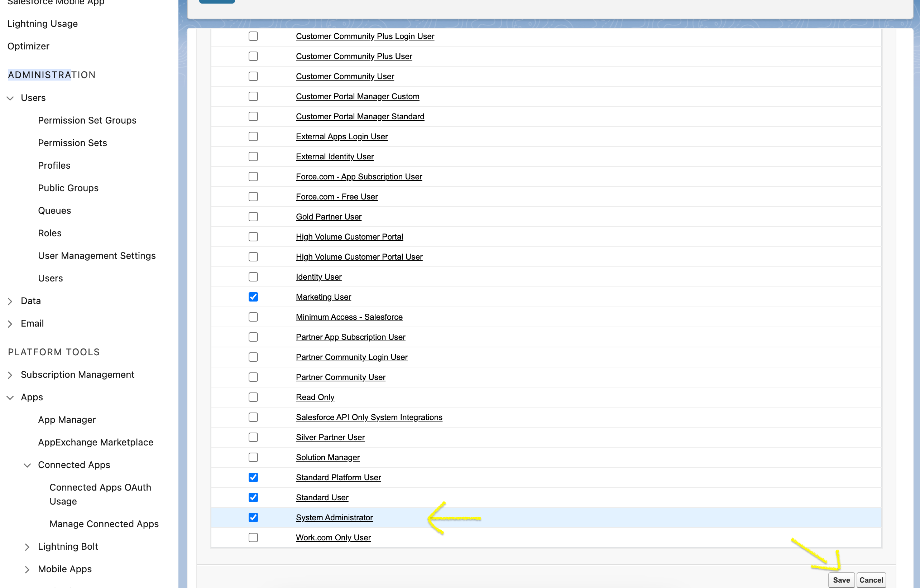Open the High Volume Customer Portal User link
The width and height of the screenshot is (920, 588).
(x=359, y=257)
